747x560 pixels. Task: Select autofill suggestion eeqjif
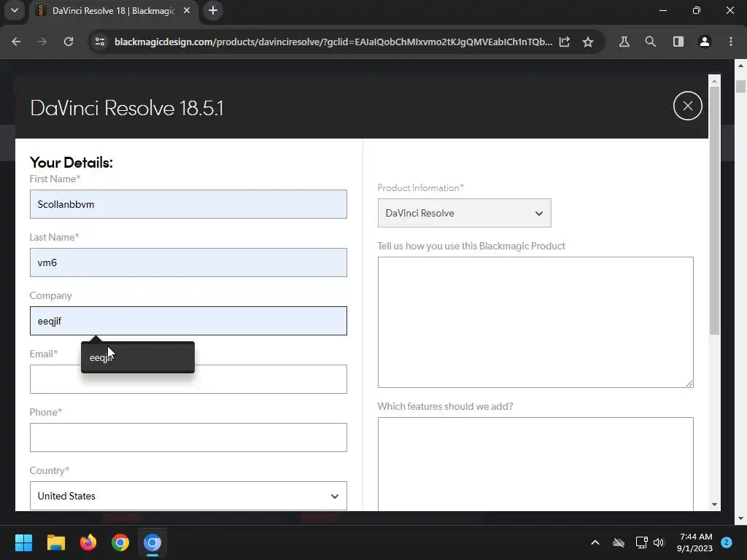pyautogui.click(x=138, y=357)
